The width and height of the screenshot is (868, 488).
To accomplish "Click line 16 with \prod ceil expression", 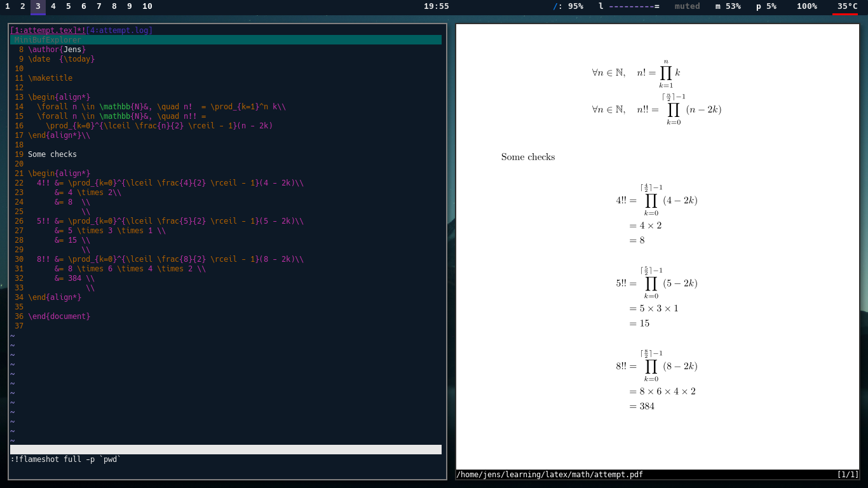I will 159,125.
